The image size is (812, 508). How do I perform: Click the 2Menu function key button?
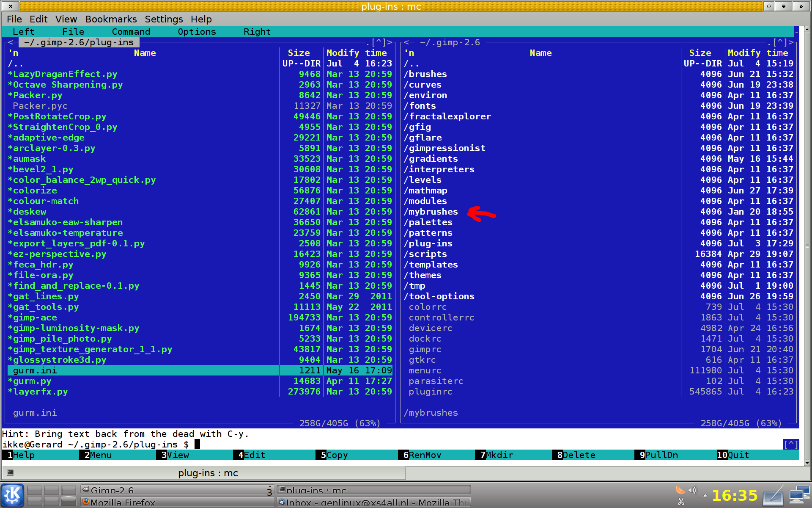(x=98, y=455)
